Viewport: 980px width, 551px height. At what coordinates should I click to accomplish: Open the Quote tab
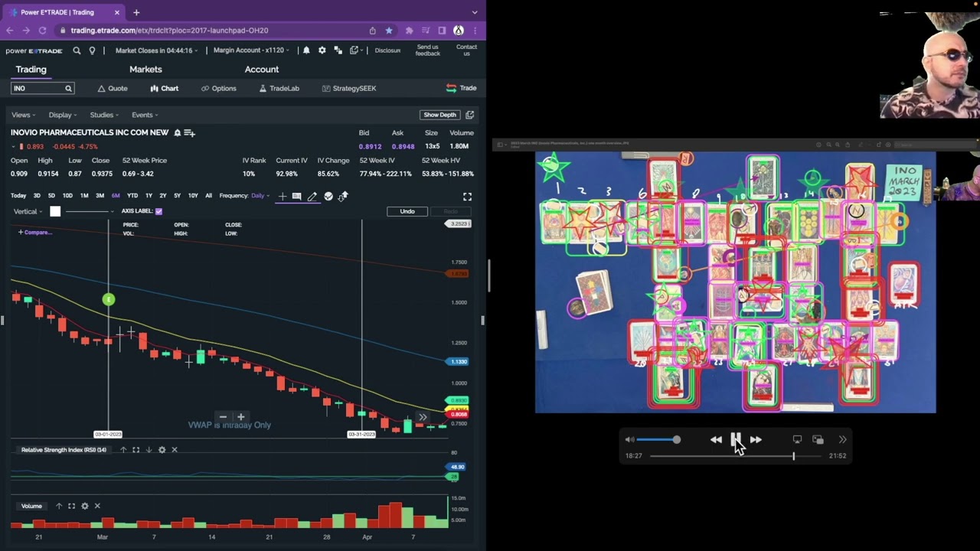(x=113, y=88)
